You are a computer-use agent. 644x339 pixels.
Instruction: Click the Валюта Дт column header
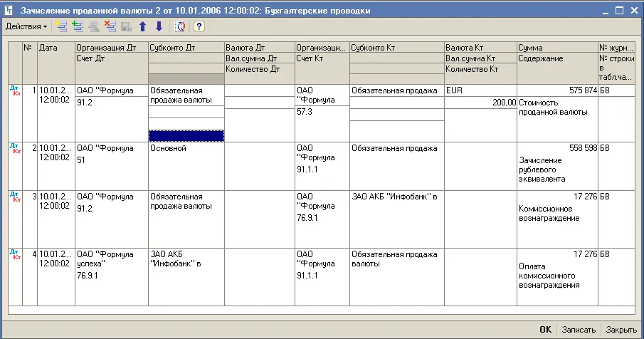(x=260, y=48)
